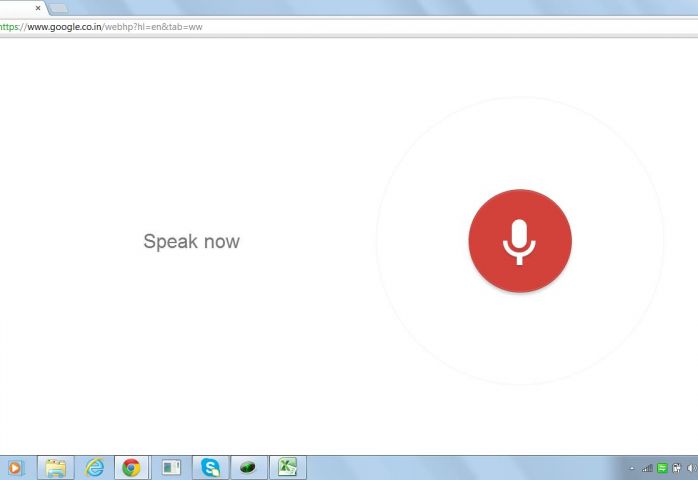This screenshot has width=698, height=480.
Task: Launch Internet Explorer from the taskbar
Action: (x=94, y=467)
